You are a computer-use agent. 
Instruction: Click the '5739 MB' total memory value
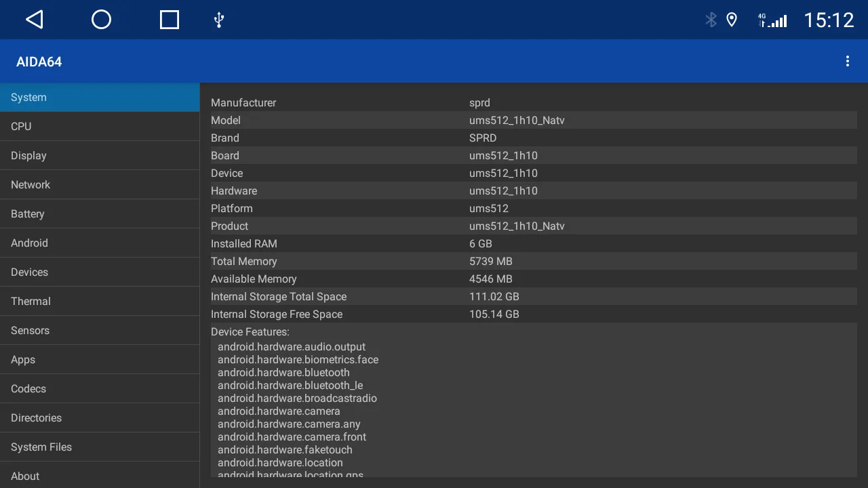point(491,262)
